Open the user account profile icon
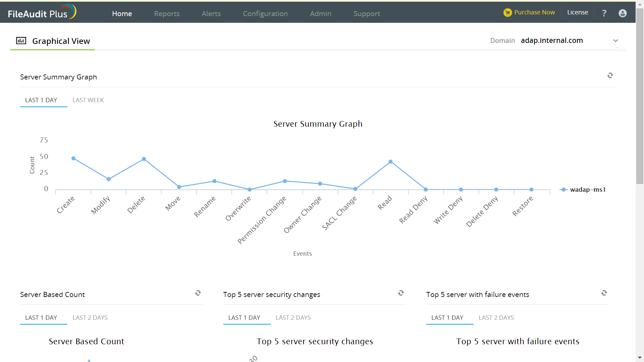The image size is (644, 362). [x=623, y=13]
